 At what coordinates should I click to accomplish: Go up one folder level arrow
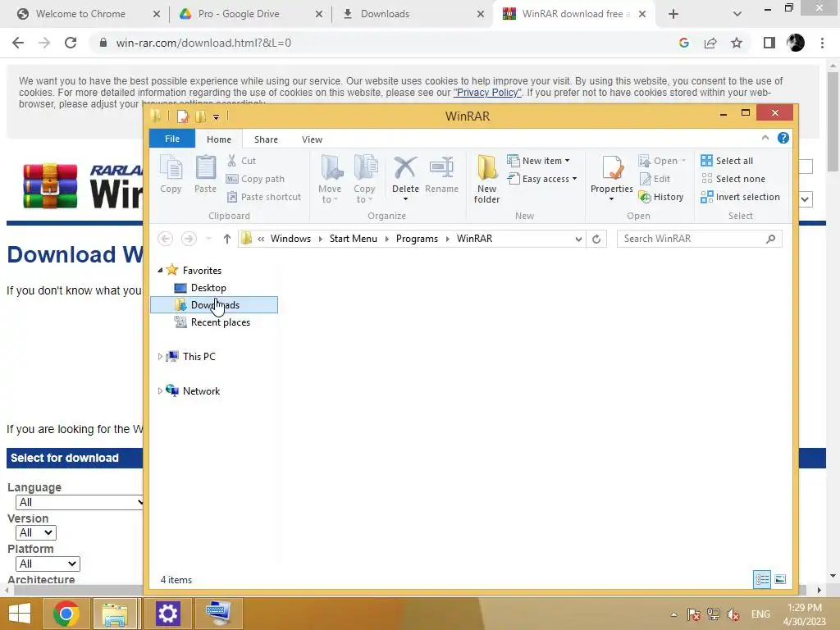(227, 239)
